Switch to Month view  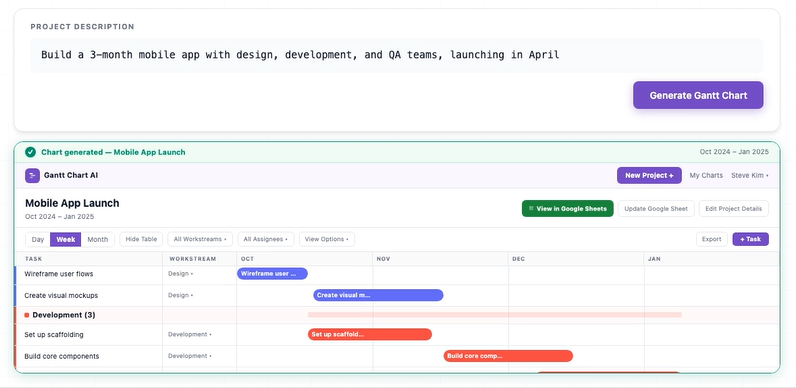pos(97,239)
